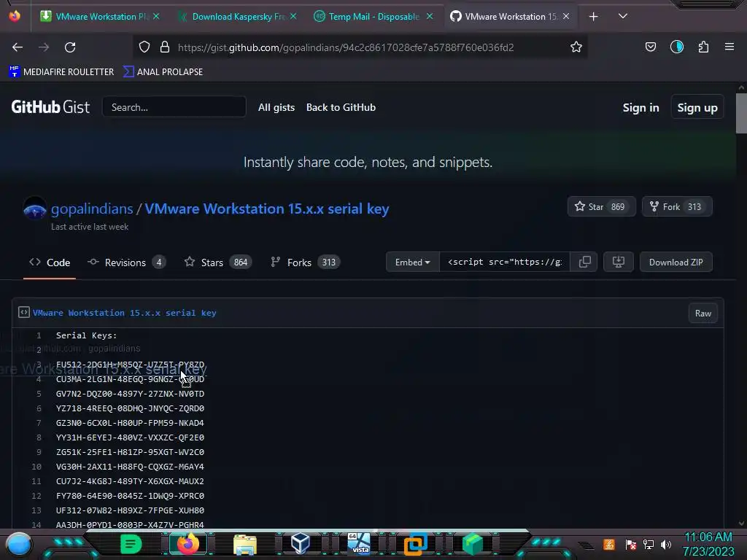
Task: Click the Action Center flag tray icon
Action: (631, 544)
